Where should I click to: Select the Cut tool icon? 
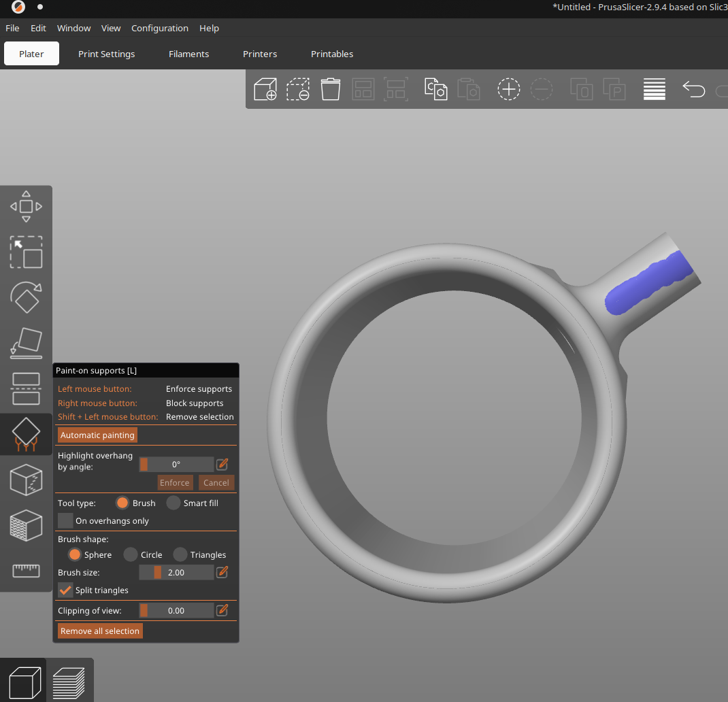(x=26, y=388)
